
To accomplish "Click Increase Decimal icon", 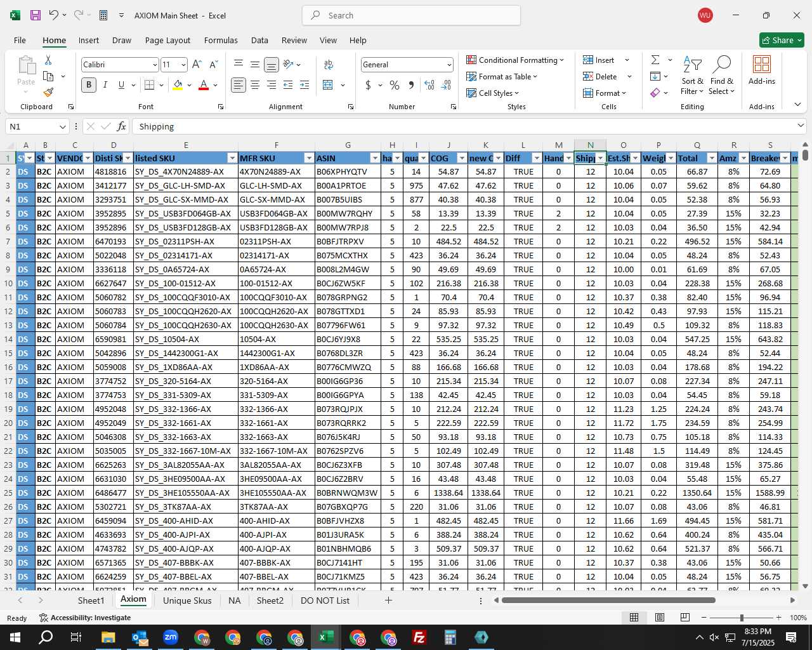I will coord(429,85).
